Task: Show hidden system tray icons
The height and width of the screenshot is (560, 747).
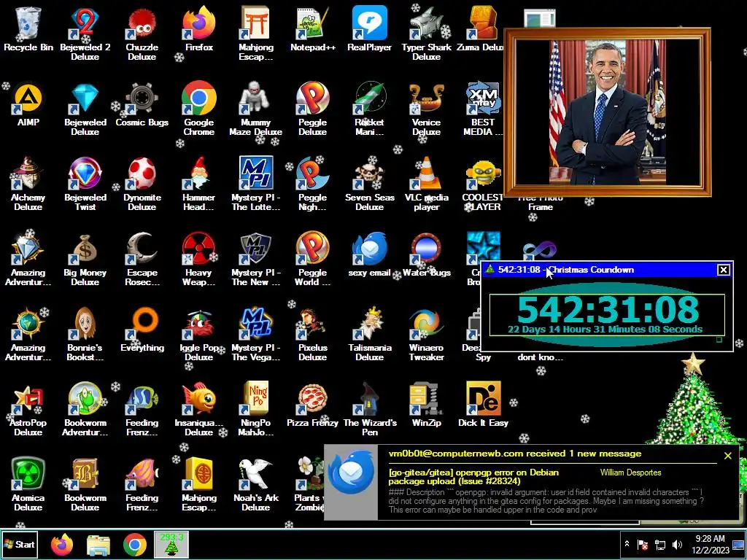Action: pyautogui.click(x=627, y=544)
